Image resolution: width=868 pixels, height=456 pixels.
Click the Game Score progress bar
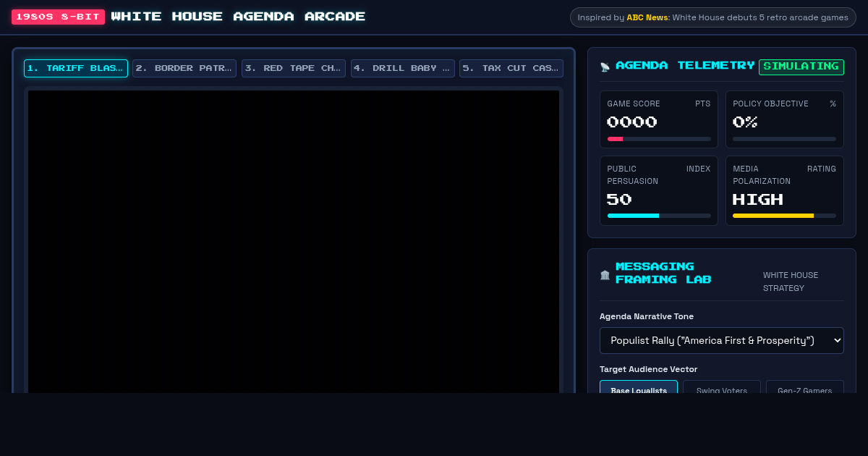point(659,139)
